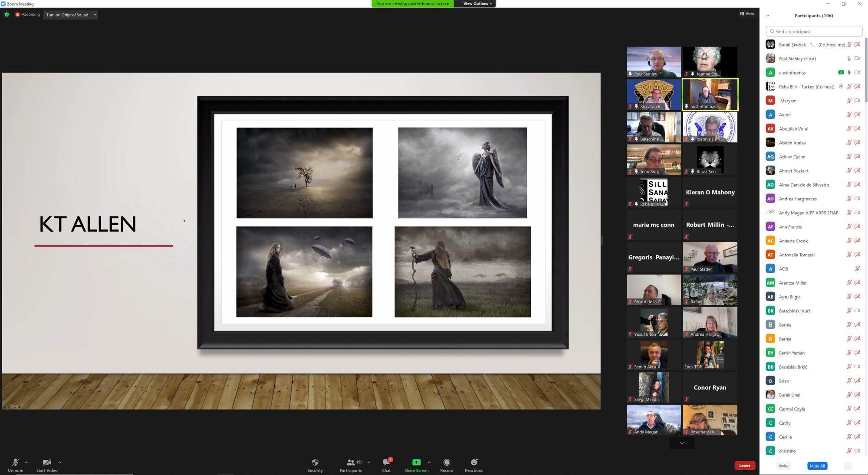This screenshot has height=475, width=868.
Task: Click the pen annotation icon on the slide
Action: tap(9, 407)
